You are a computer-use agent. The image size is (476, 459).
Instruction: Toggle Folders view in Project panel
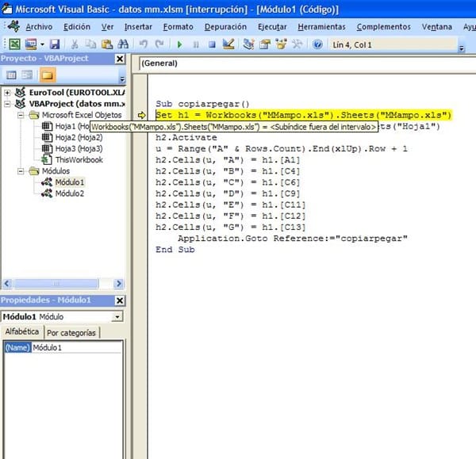(47, 75)
